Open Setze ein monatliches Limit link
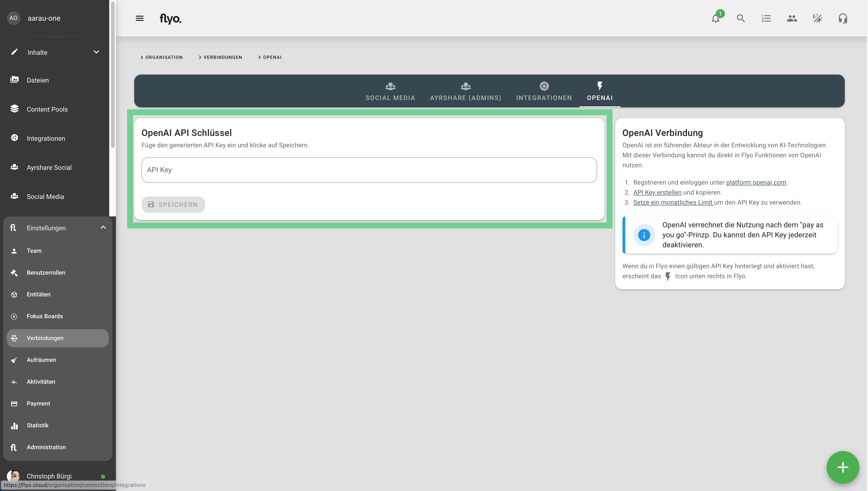This screenshot has width=868, height=491. (x=673, y=202)
